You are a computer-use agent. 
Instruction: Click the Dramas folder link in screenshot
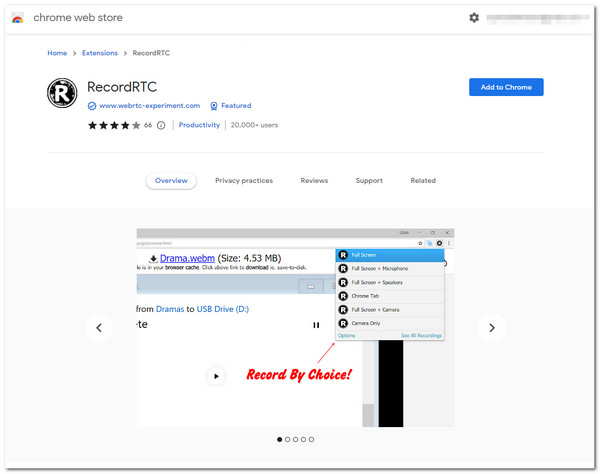(x=170, y=309)
